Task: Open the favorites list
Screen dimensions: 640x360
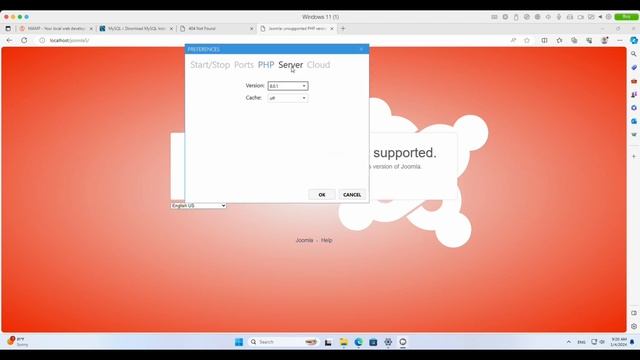Action: click(559, 40)
